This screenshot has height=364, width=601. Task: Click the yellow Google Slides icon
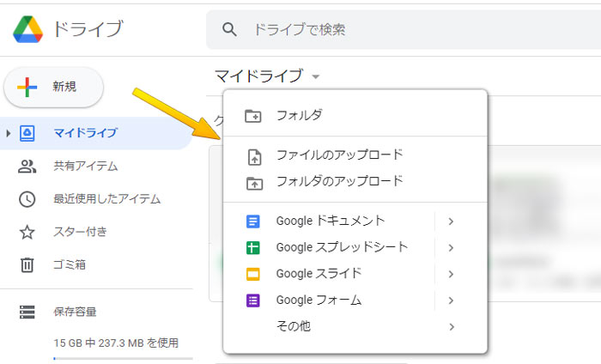point(253,274)
